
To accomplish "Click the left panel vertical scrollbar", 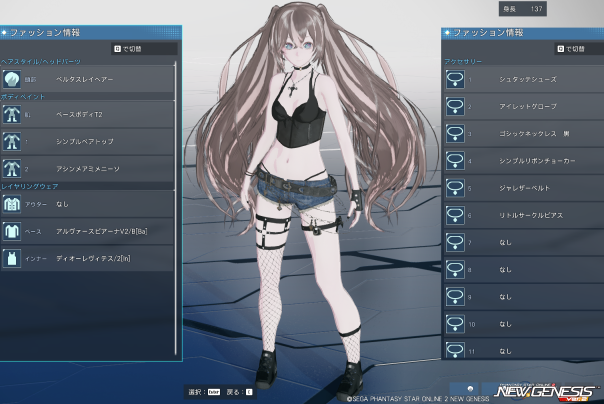I will (176, 208).
